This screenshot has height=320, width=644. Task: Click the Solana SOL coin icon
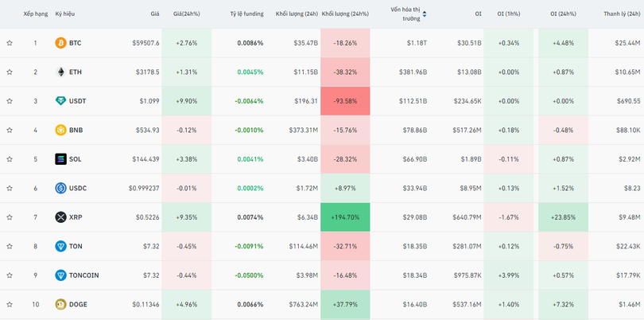[60, 159]
